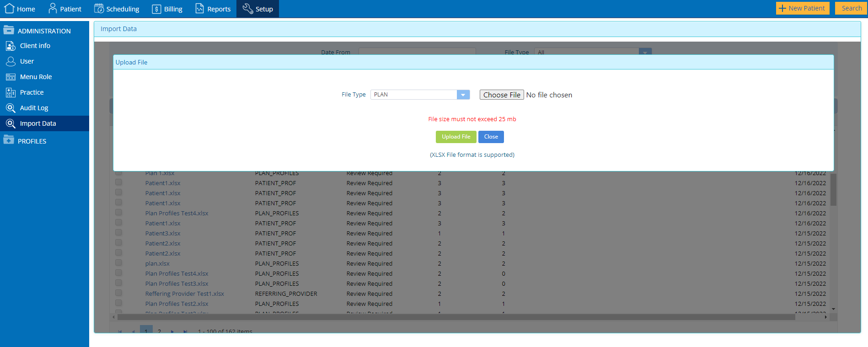Click 'No file chosen' text
Screen dimensions: 868x347
(x=549, y=95)
